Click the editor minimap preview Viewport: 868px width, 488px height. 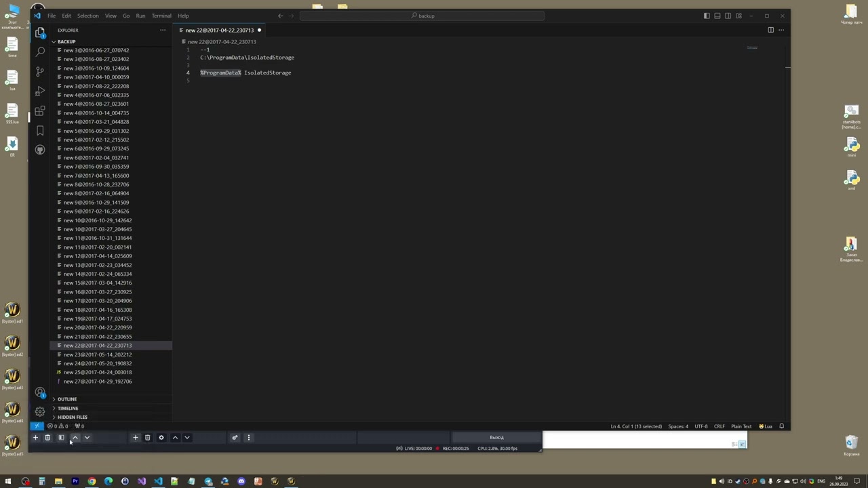click(752, 48)
